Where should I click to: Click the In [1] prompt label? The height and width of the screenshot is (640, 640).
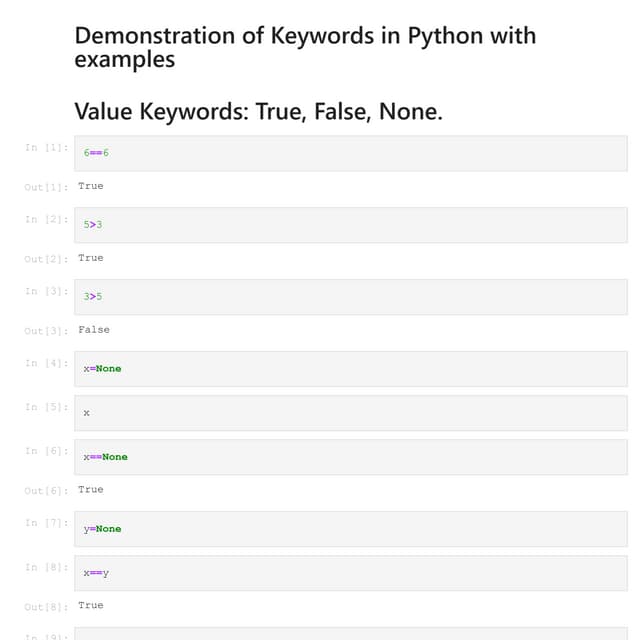click(x=46, y=147)
